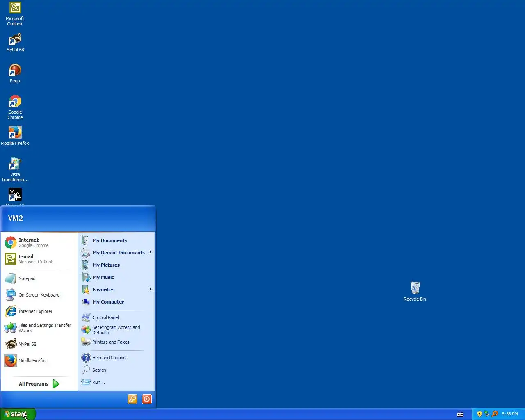Open the Pego desktop shortcut
The width and height of the screenshot is (525, 420).
[x=15, y=74]
